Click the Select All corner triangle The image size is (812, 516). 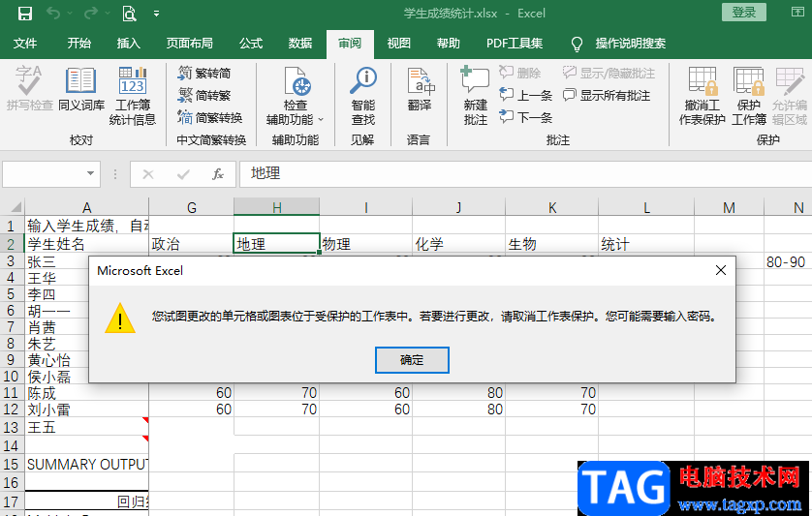pyautogui.click(x=16, y=207)
